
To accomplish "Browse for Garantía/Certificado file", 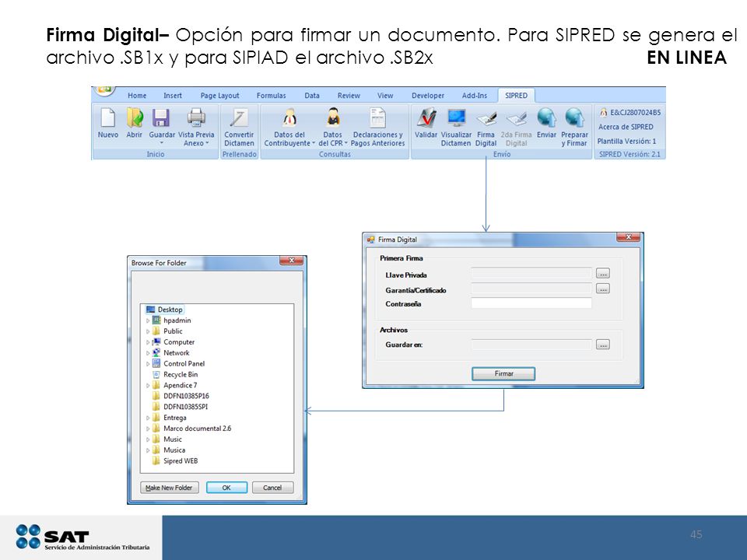I will pyautogui.click(x=602, y=289).
